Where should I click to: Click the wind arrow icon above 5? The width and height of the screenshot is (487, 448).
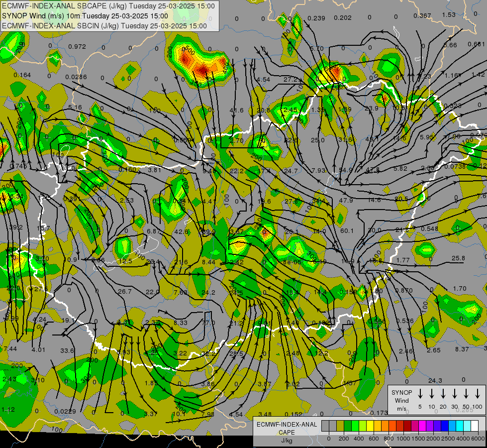click(x=420, y=394)
